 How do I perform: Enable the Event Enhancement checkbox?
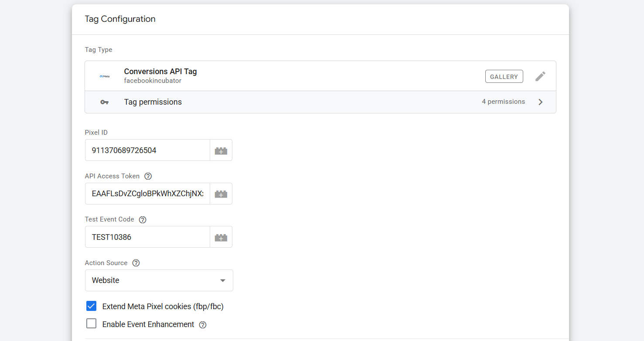(x=91, y=324)
